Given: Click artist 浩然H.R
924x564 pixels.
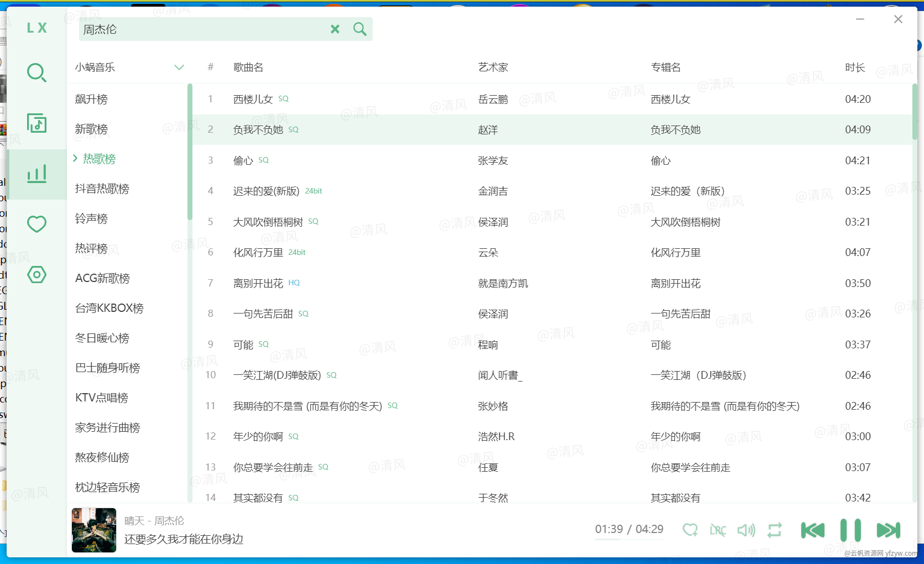Looking at the screenshot, I should click(496, 436).
